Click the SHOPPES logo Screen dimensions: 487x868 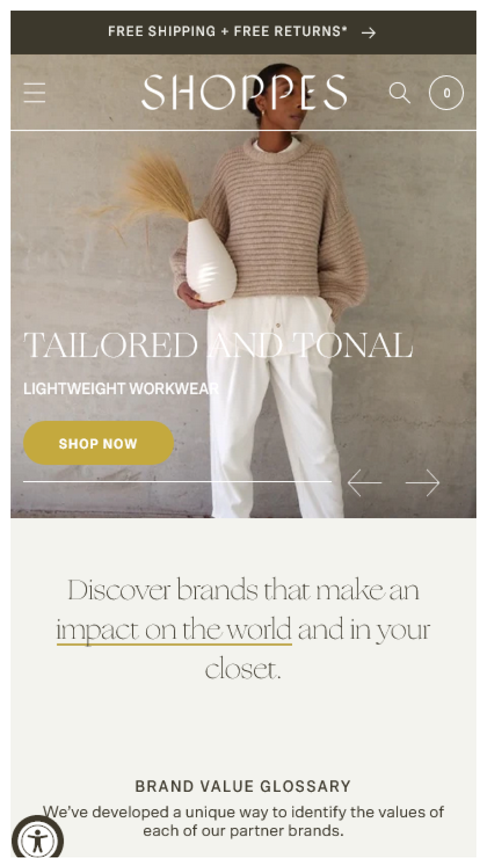tap(245, 93)
